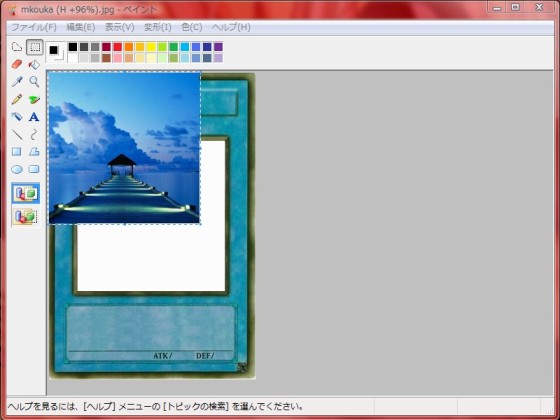Pick the red color swatch

coord(118,47)
